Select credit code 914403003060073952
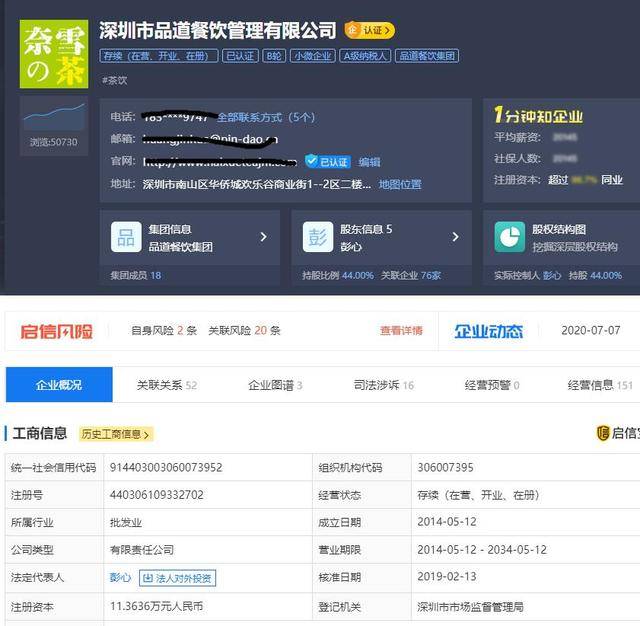 (166, 468)
